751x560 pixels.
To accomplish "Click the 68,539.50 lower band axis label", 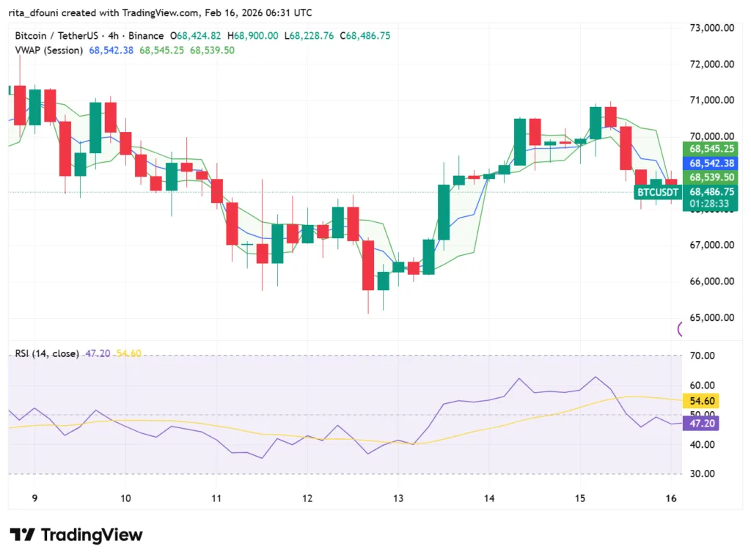I will pyautogui.click(x=710, y=177).
